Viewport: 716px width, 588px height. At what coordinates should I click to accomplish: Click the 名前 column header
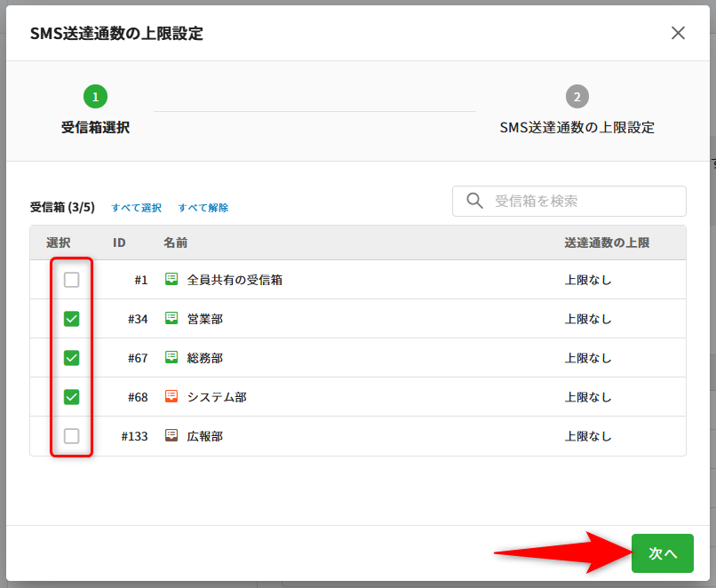(x=175, y=242)
